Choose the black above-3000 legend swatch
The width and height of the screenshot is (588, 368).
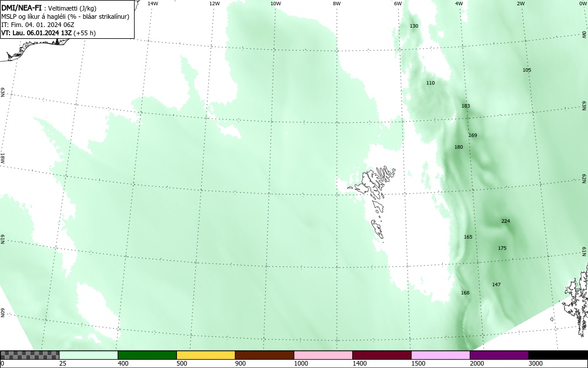558,355
